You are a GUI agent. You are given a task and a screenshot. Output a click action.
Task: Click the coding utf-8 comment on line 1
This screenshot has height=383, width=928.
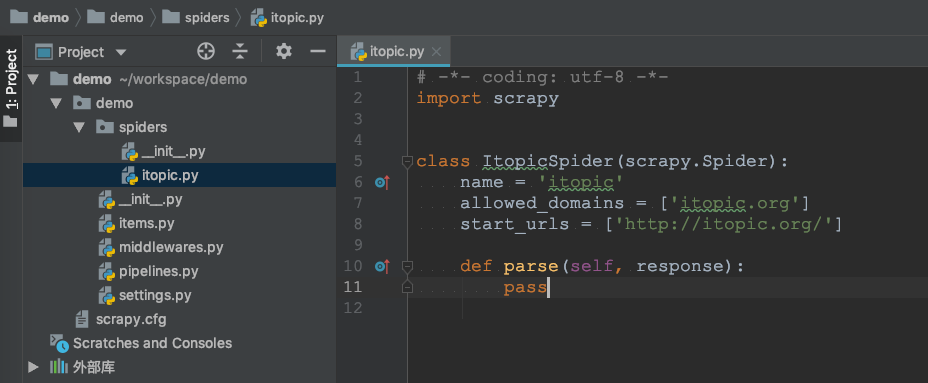[x=543, y=77]
